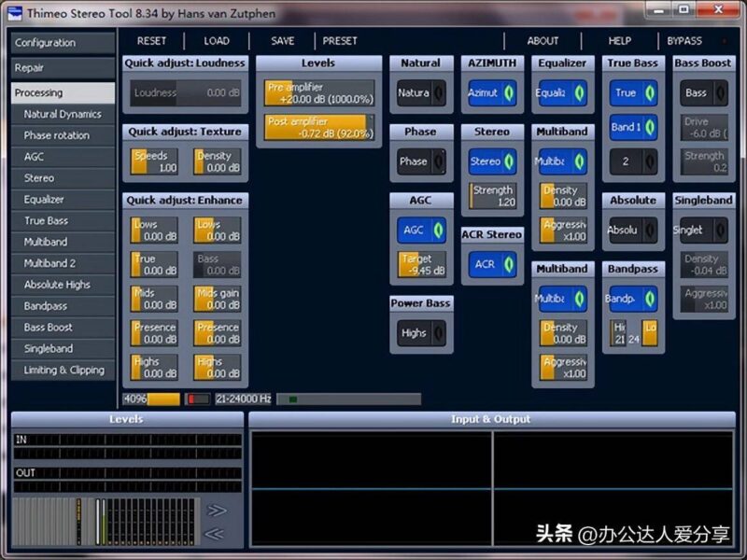The image size is (747, 560).
Task: Click the RESET button in the toolbar
Action: coord(151,41)
